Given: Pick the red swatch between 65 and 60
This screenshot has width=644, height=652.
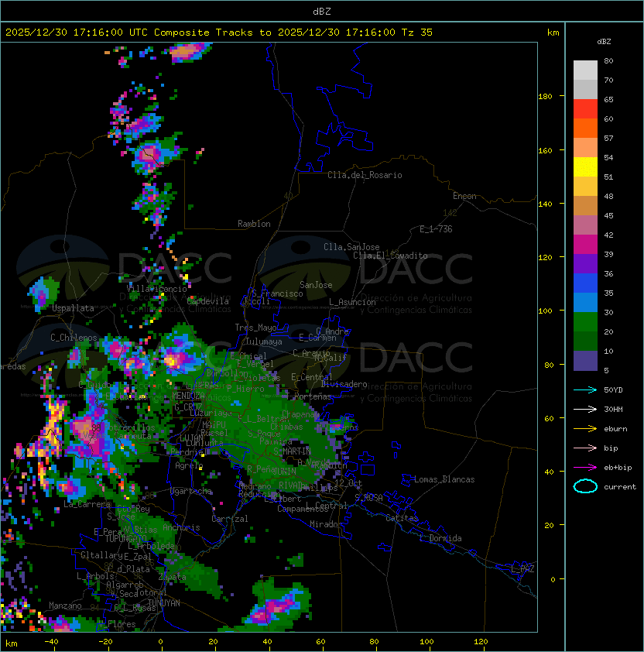Looking at the screenshot, I should coord(585,109).
